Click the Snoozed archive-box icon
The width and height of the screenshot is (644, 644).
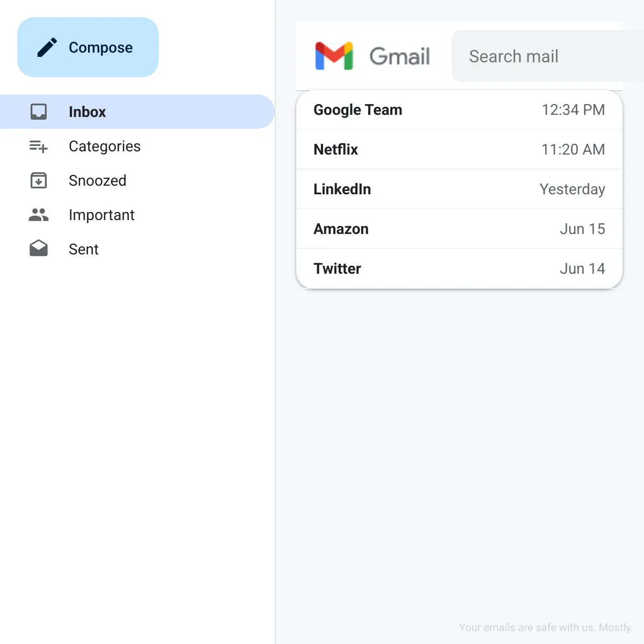39,180
